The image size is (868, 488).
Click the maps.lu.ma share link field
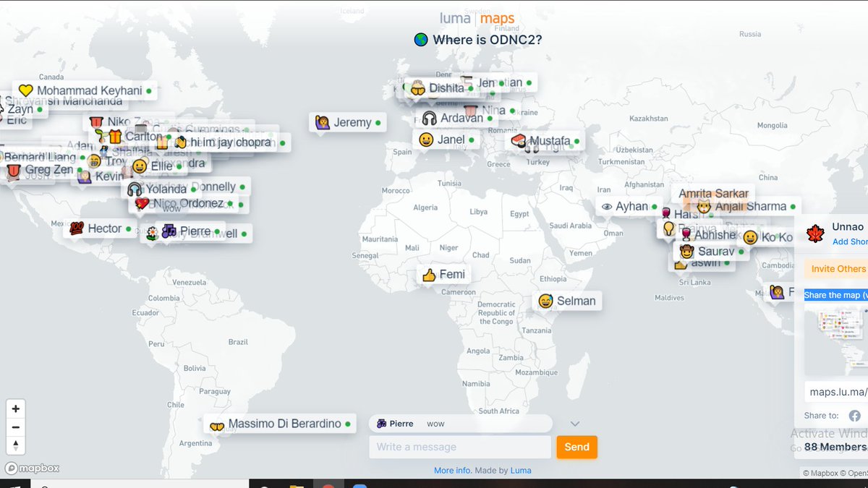click(838, 392)
